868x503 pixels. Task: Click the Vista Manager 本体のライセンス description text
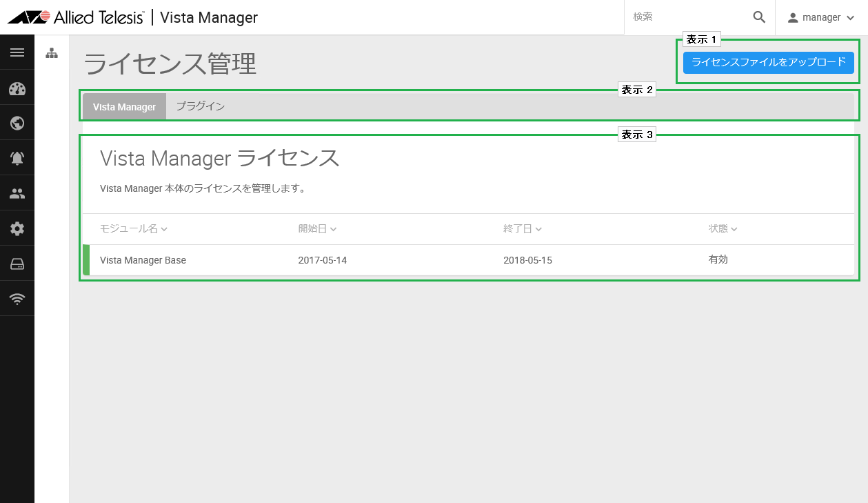click(x=203, y=188)
